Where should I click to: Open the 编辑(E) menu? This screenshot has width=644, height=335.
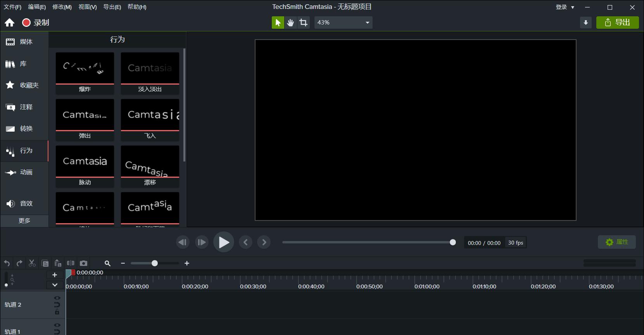(x=37, y=7)
